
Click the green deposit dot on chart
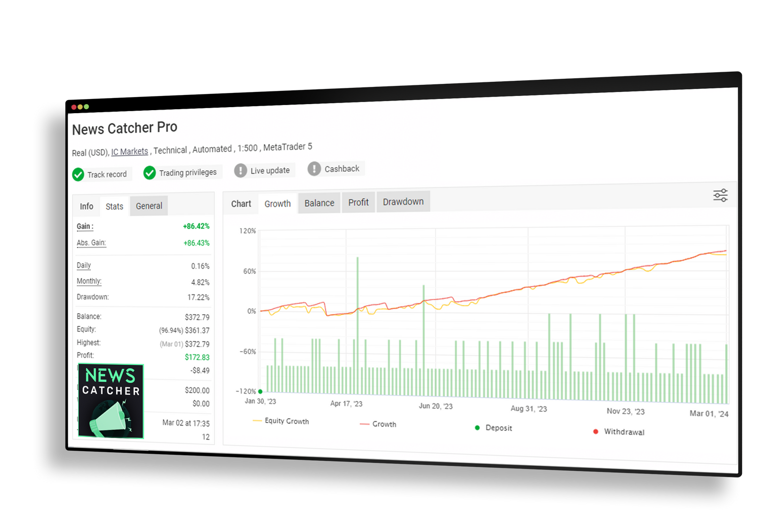point(260,392)
